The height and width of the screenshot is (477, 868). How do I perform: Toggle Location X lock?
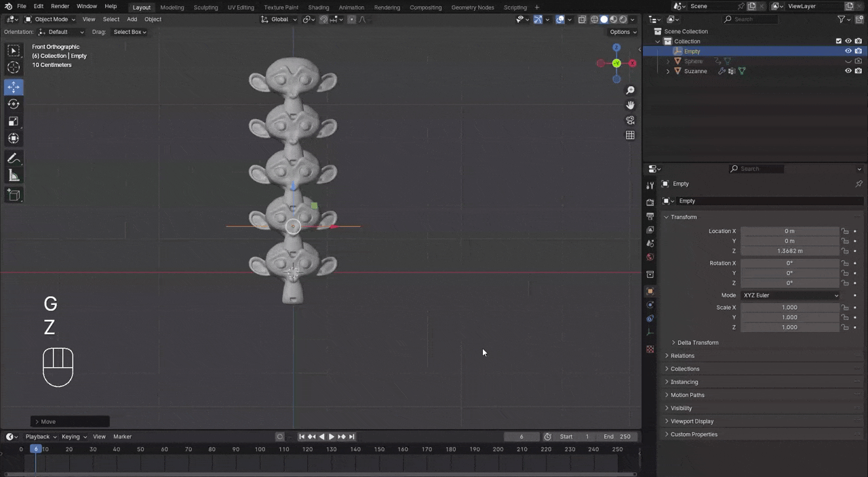(845, 231)
